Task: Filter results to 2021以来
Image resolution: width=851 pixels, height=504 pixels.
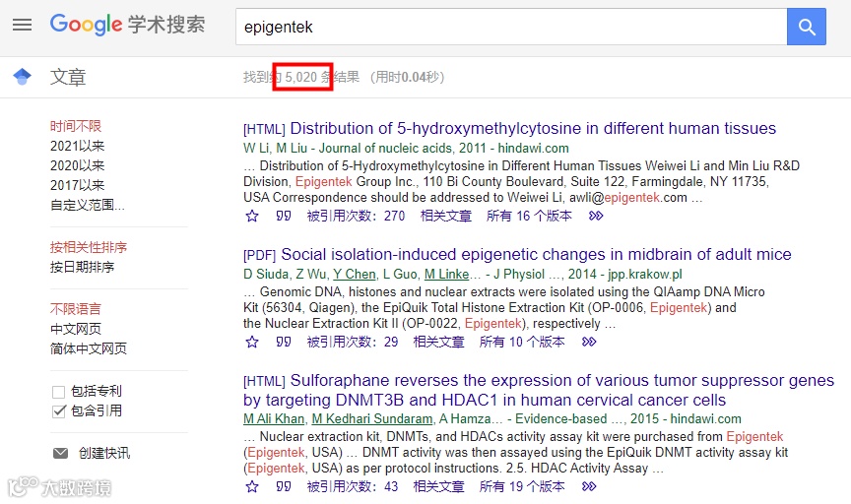Action: click(x=77, y=146)
